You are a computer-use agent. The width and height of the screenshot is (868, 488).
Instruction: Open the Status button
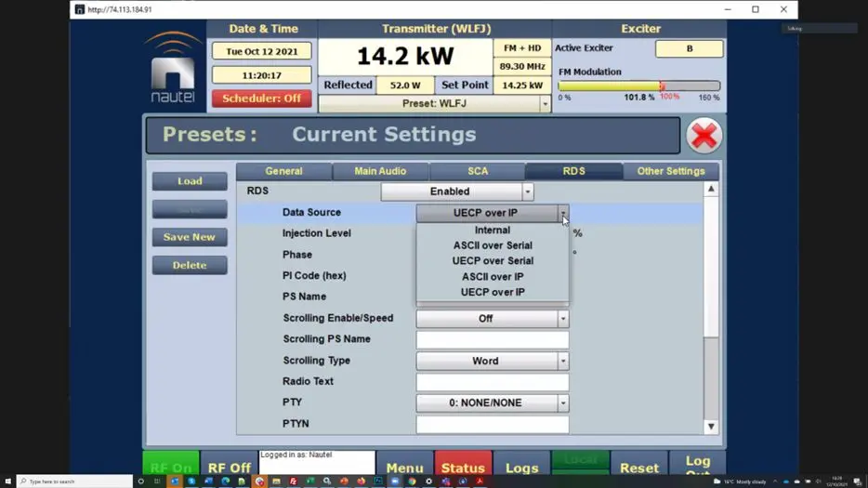(x=463, y=464)
